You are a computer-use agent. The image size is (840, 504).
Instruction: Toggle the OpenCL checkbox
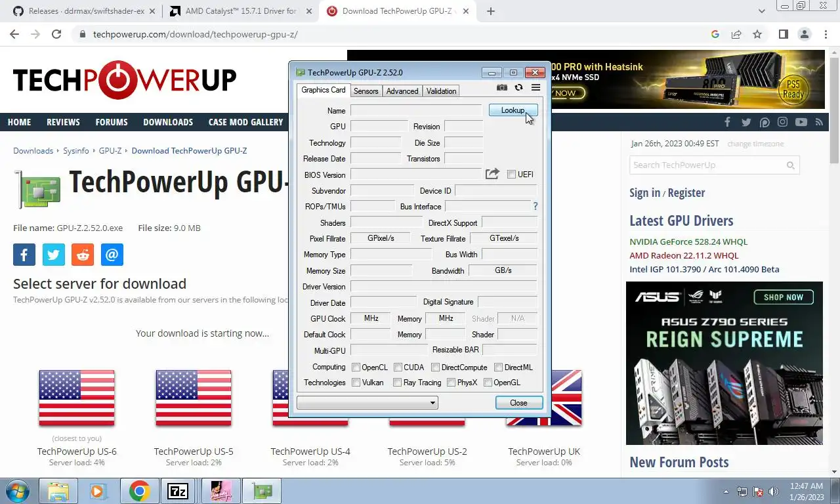pyautogui.click(x=356, y=367)
